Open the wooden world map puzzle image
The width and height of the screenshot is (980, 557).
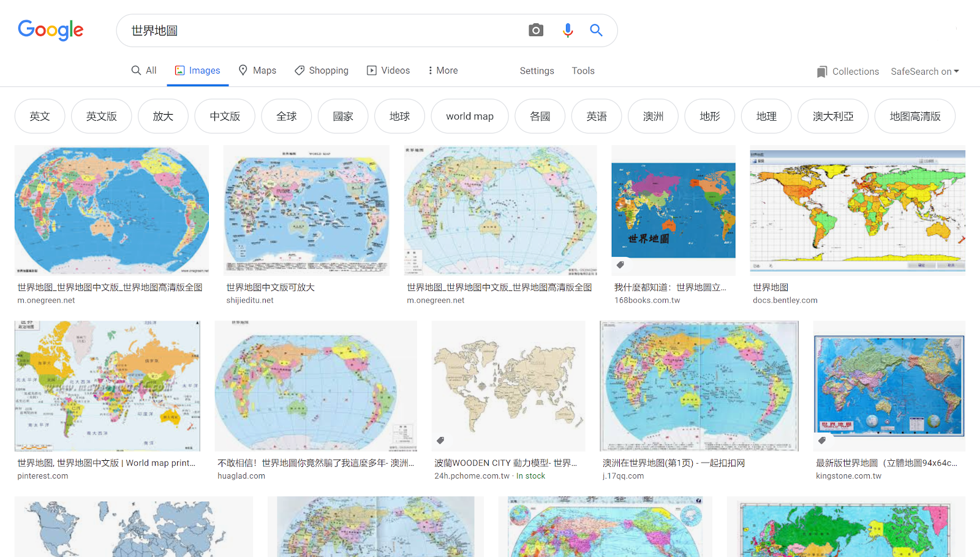click(x=508, y=386)
